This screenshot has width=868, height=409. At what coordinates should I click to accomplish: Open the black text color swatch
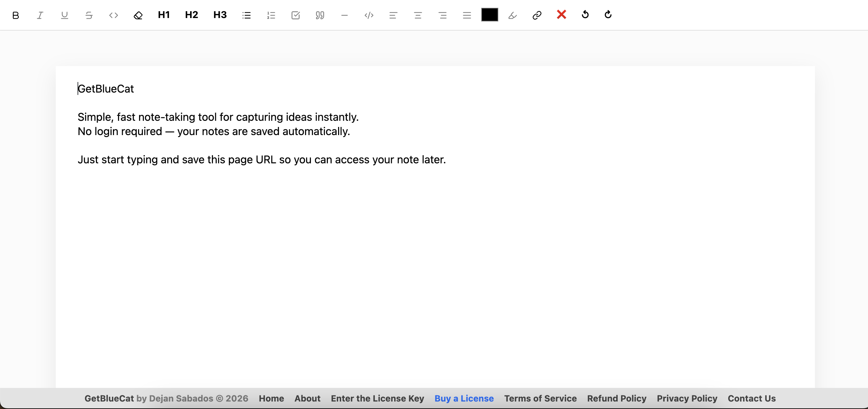pyautogui.click(x=489, y=15)
